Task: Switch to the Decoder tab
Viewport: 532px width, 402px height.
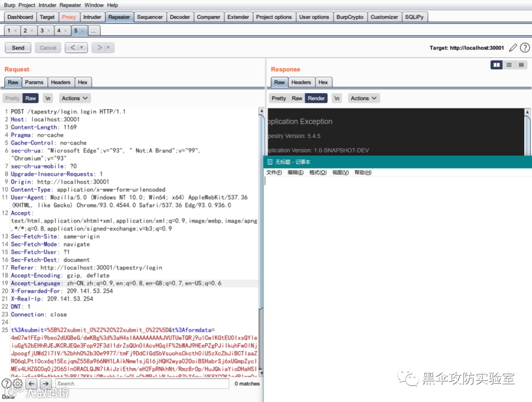Action: 180,17
